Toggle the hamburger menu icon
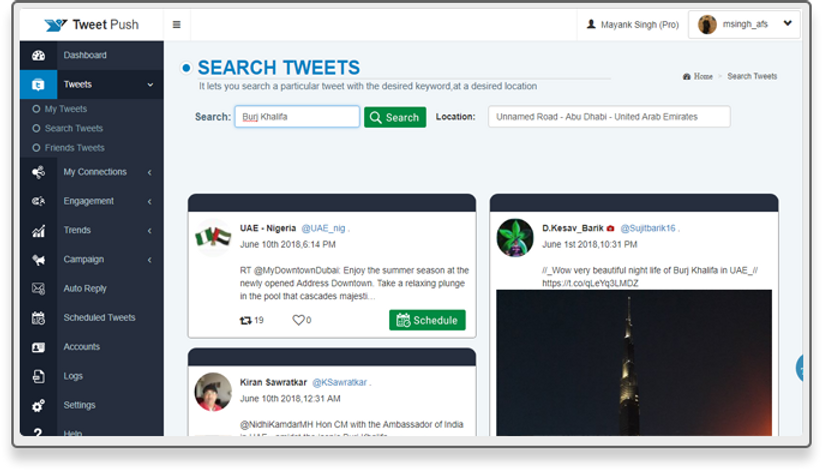This screenshot has width=822, height=470. [x=177, y=25]
